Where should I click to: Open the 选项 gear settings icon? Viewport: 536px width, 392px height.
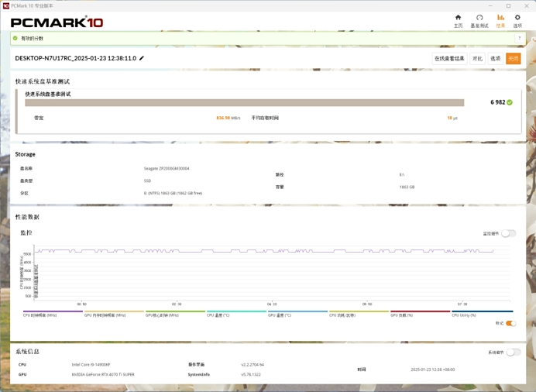(x=517, y=18)
